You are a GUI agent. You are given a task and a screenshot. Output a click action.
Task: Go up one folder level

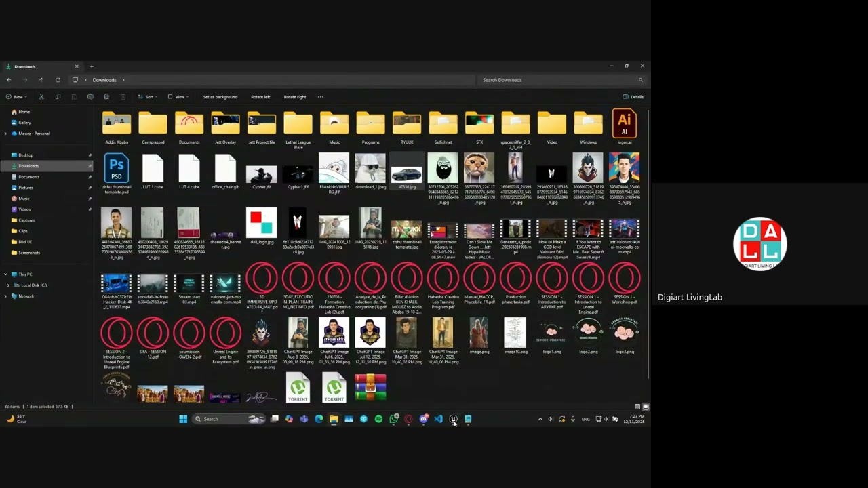(x=41, y=80)
